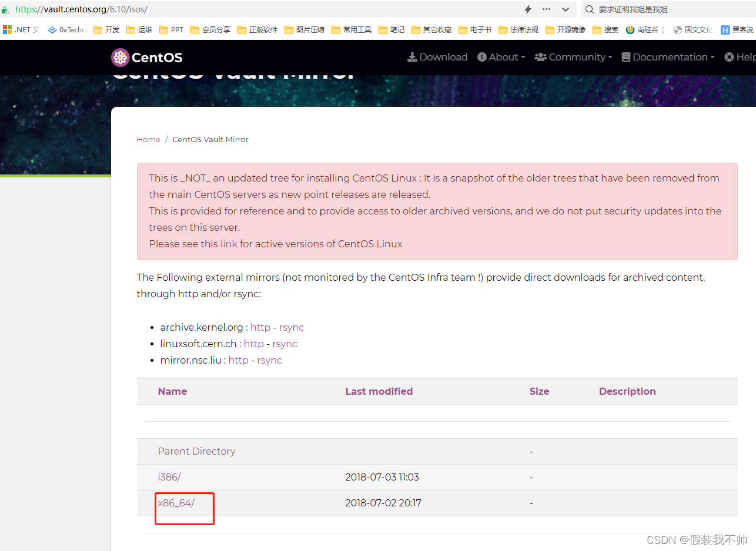The height and width of the screenshot is (551, 756).
Task: Click the CentOS Vault Mirror breadcrumb
Action: coord(210,139)
